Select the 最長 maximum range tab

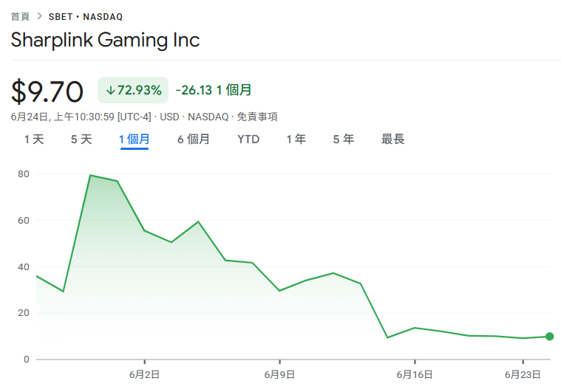pos(392,139)
